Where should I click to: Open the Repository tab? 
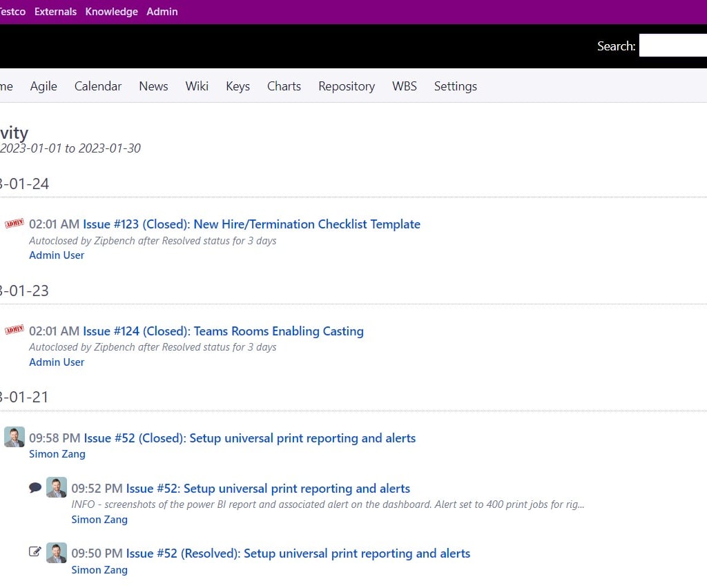pos(347,86)
